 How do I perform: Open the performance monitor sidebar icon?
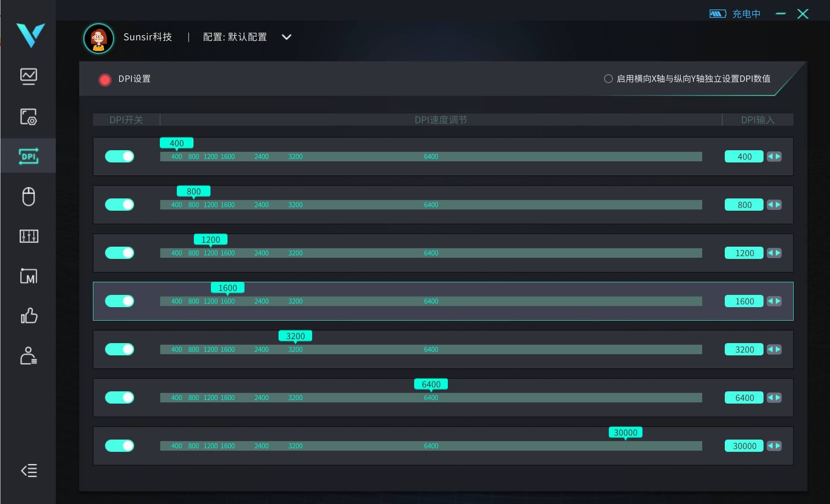[28, 76]
